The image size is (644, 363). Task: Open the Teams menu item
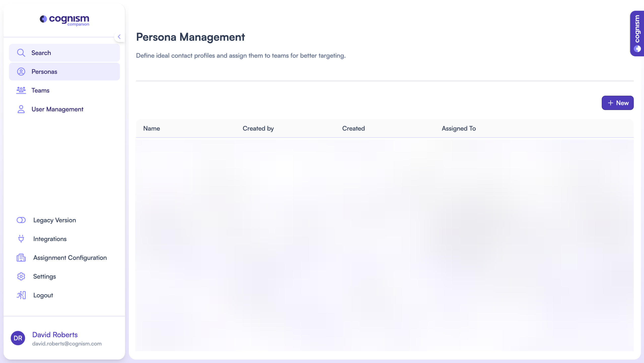pos(40,90)
